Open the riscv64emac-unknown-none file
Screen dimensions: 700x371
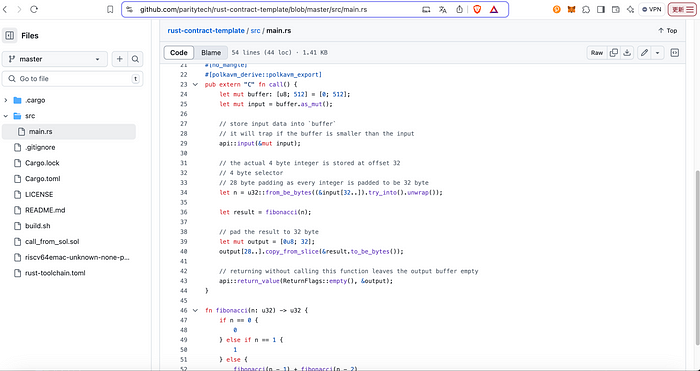77,257
